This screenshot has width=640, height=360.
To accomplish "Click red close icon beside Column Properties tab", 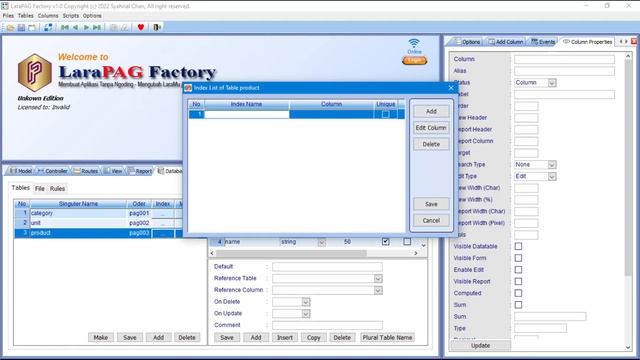I will coord(634,42).
